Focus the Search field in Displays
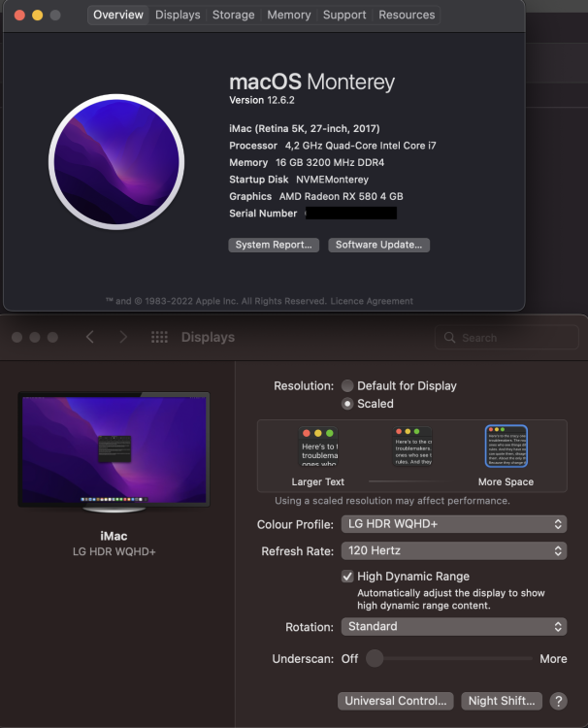 (506, 338)
